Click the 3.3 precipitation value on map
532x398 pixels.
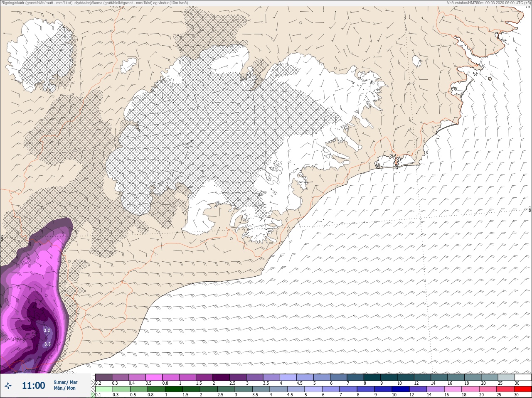[x=47, y=344]
